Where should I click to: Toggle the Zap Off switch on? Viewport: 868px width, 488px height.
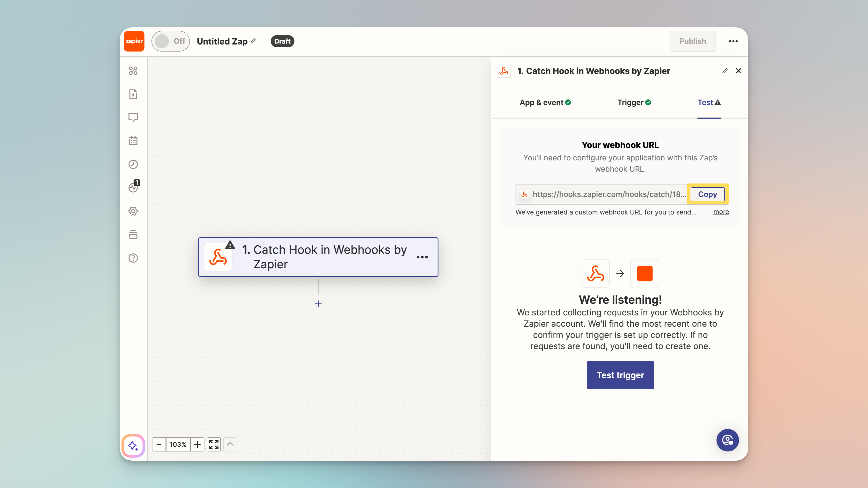[x=171, y=41]
